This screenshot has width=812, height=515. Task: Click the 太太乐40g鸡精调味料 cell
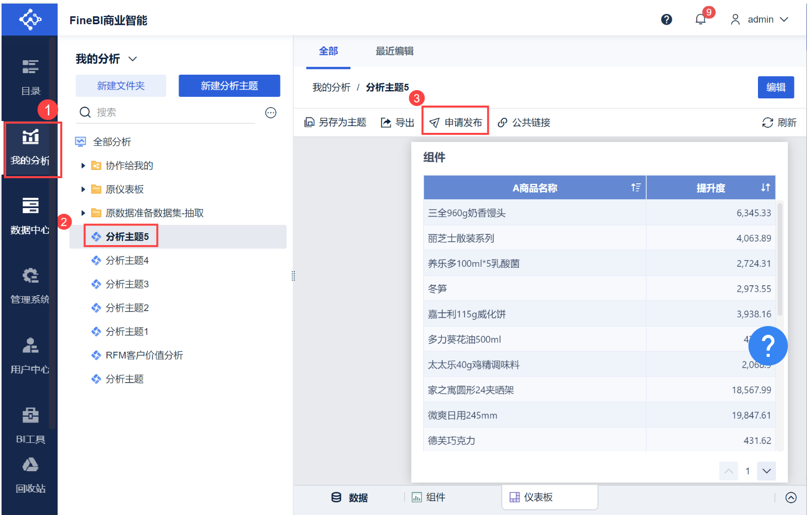(x=535, y=364)
